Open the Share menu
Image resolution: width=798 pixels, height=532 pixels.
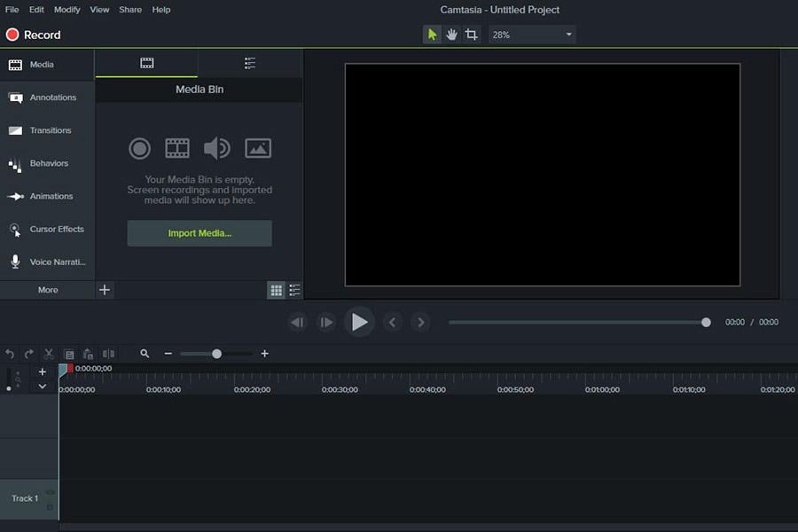click(130, 10)
